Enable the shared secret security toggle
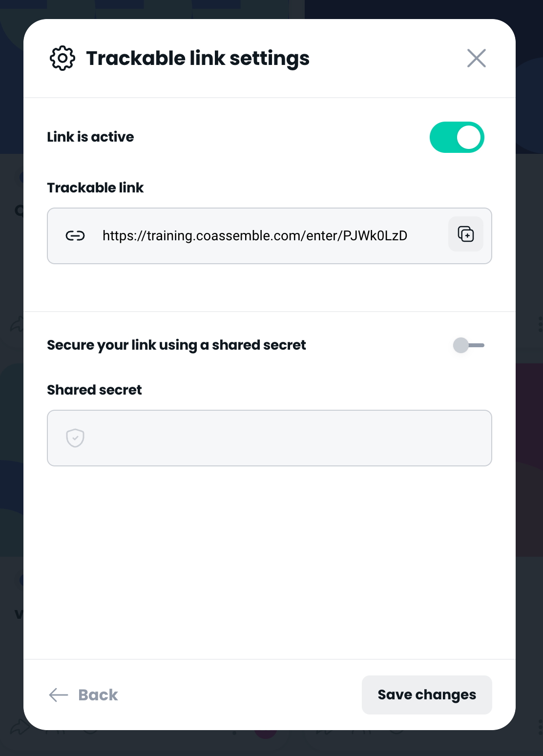Screen dimensions: 543x756 468,345
